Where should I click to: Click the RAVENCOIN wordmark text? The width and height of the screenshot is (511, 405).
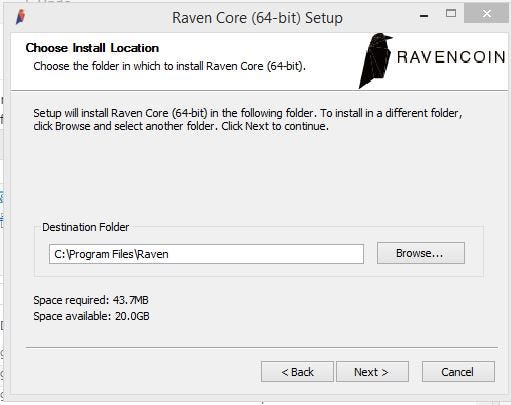coord(451,57)
